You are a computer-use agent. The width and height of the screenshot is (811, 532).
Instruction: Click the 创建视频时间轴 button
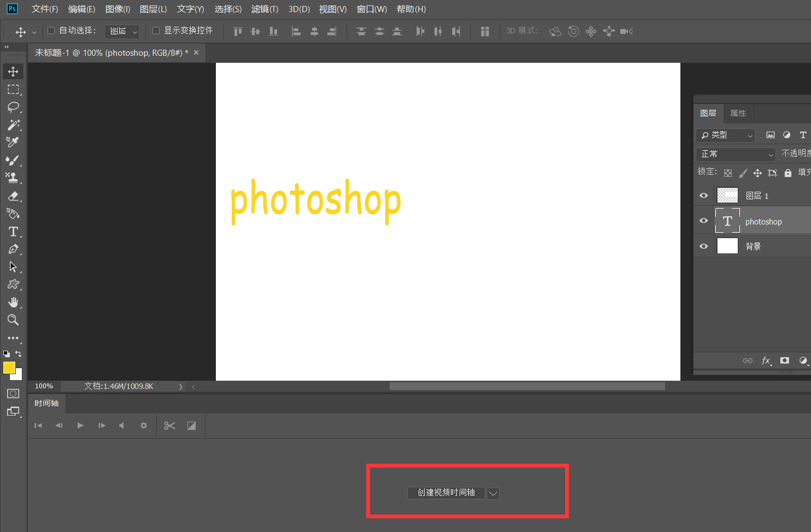(446, 493)
